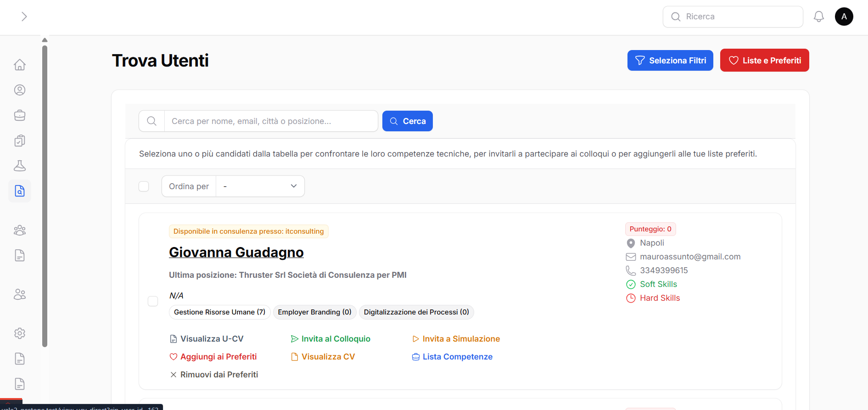This screenshot has width=868, height=410.
Task: Click the avatar 'A' account icon
Action: point(844,17)
